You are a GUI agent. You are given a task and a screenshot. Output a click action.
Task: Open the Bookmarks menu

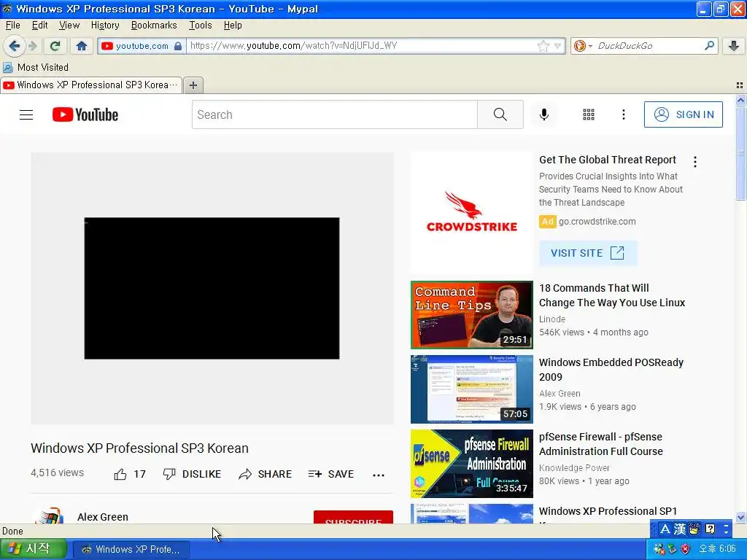[x=154, y=26]
